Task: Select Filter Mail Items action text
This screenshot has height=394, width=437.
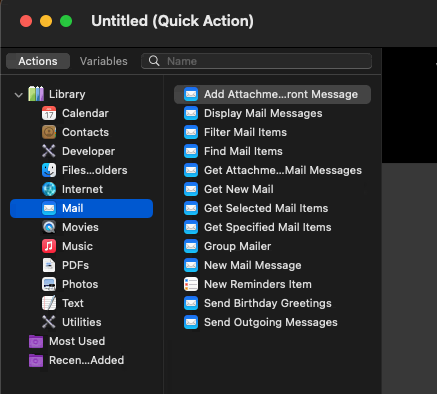Action: tap(245, 132)
